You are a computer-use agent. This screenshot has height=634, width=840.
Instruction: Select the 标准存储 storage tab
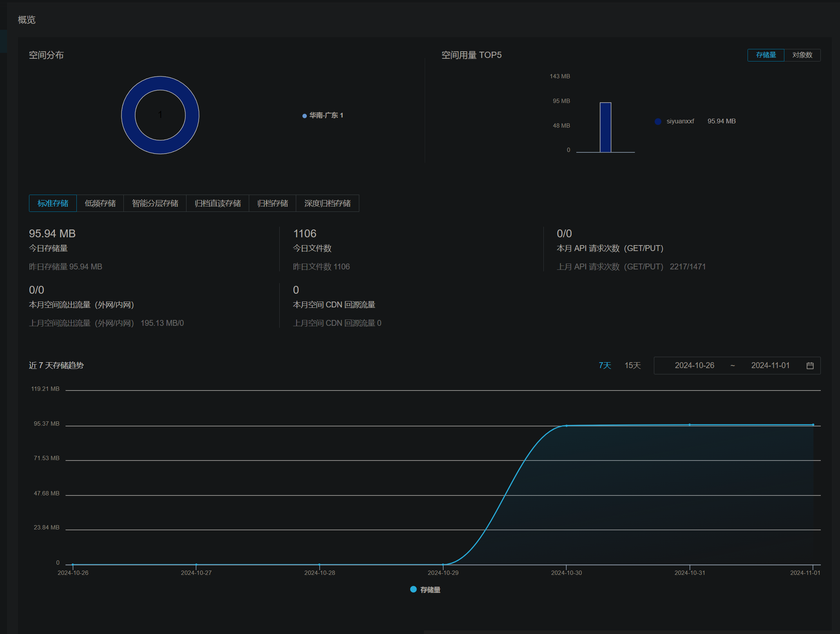pos(53,203)
